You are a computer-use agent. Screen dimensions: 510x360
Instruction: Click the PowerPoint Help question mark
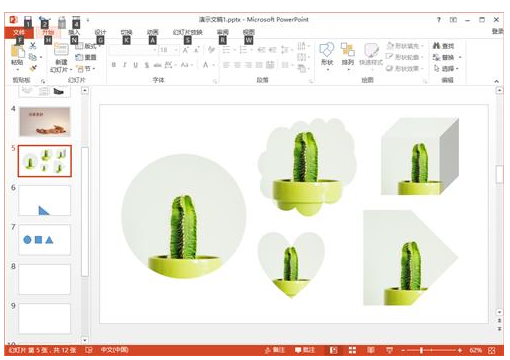coord(439,20)
